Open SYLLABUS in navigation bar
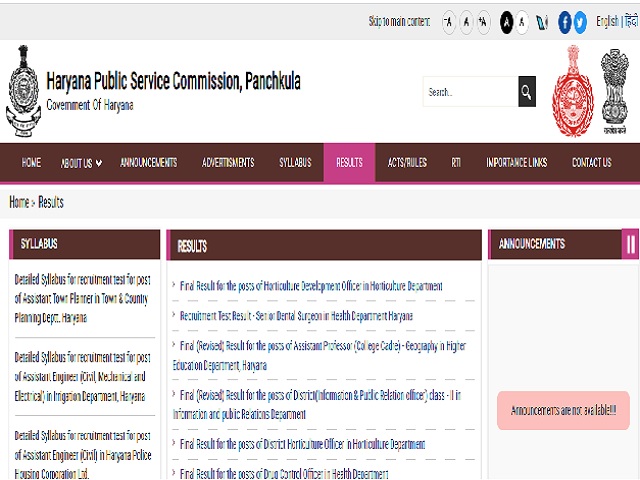 pos(295,162)
